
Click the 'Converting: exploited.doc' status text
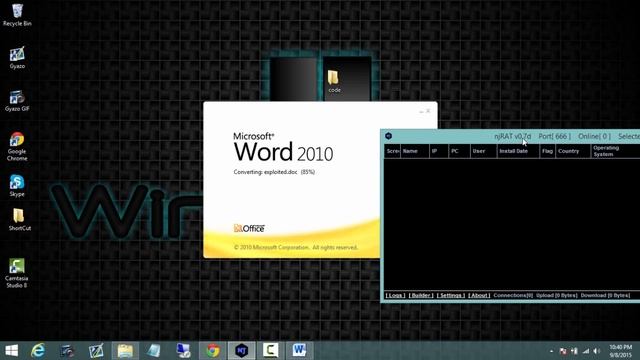(274, 172)
